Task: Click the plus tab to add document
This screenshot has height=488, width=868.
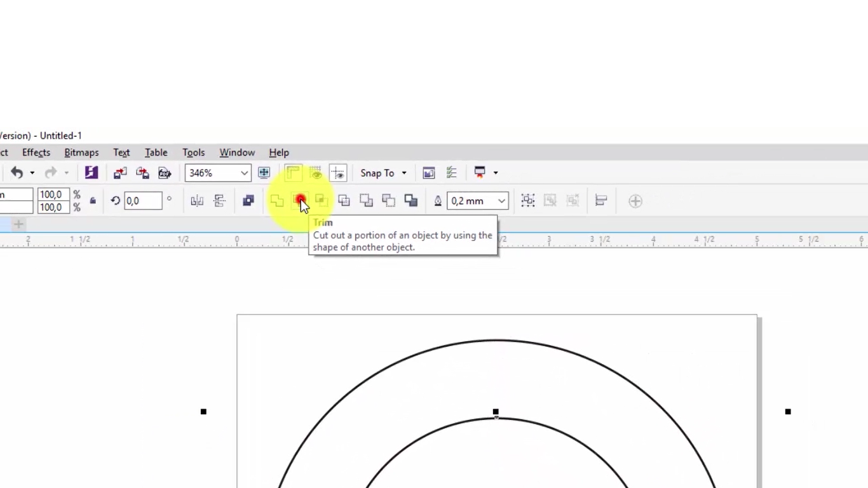Action: (x=18, y=224)
